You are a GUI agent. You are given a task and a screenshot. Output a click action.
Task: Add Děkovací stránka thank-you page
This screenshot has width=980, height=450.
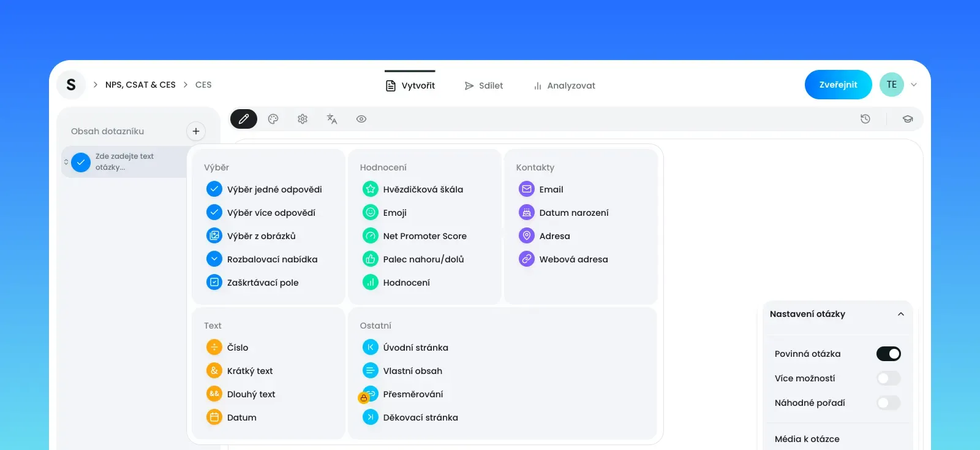coord(411,417)
